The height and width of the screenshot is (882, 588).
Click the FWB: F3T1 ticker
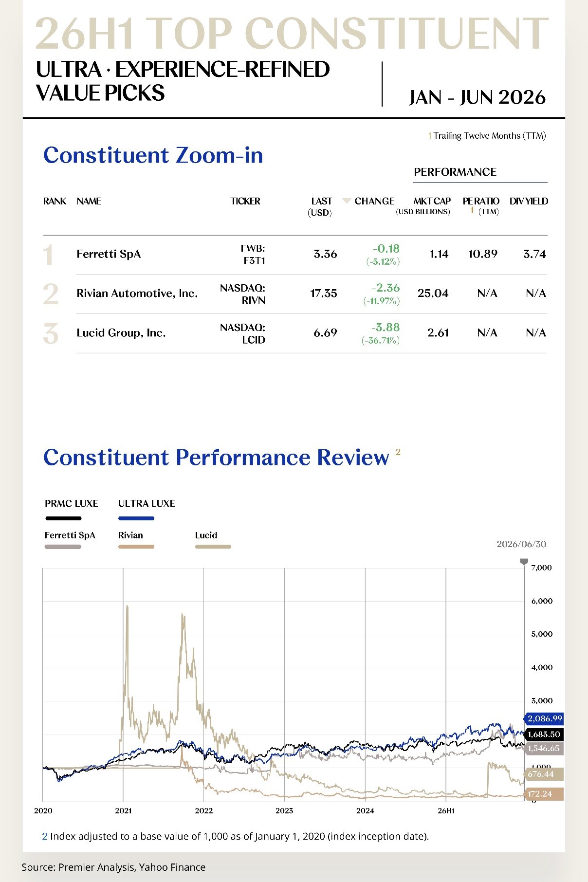coord(253,255)
